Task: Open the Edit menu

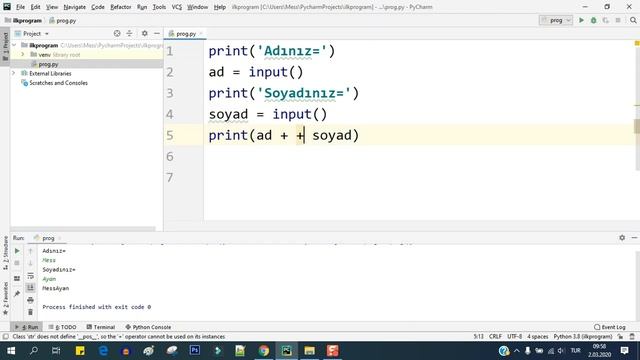Action: point(36,7)
